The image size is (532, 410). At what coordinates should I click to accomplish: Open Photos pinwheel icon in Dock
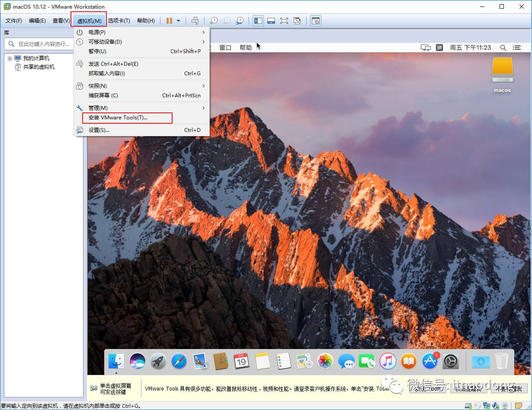click(x=325, y=361)
